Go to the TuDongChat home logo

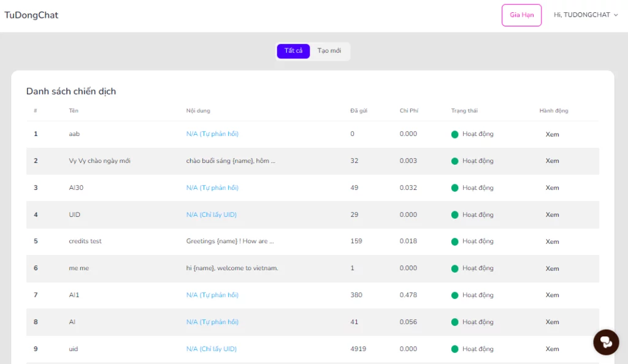click(31, 15)
